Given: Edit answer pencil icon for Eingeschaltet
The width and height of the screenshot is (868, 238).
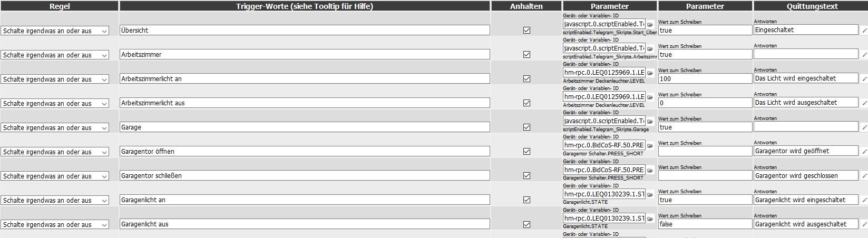Looking at the screenshot, I should tap(864, 31).
